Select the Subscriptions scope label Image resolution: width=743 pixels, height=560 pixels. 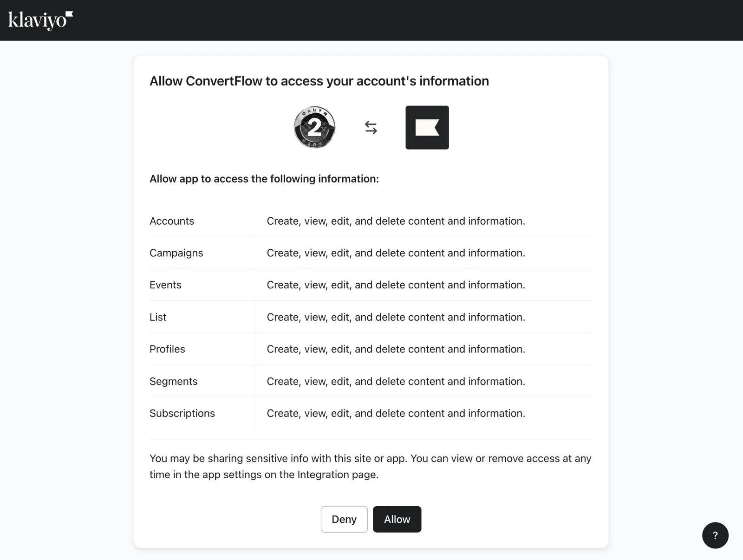tap(182, 413)
